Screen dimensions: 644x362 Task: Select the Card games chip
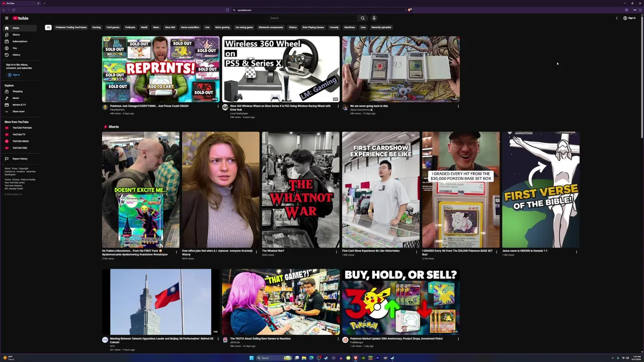point(113,27)
